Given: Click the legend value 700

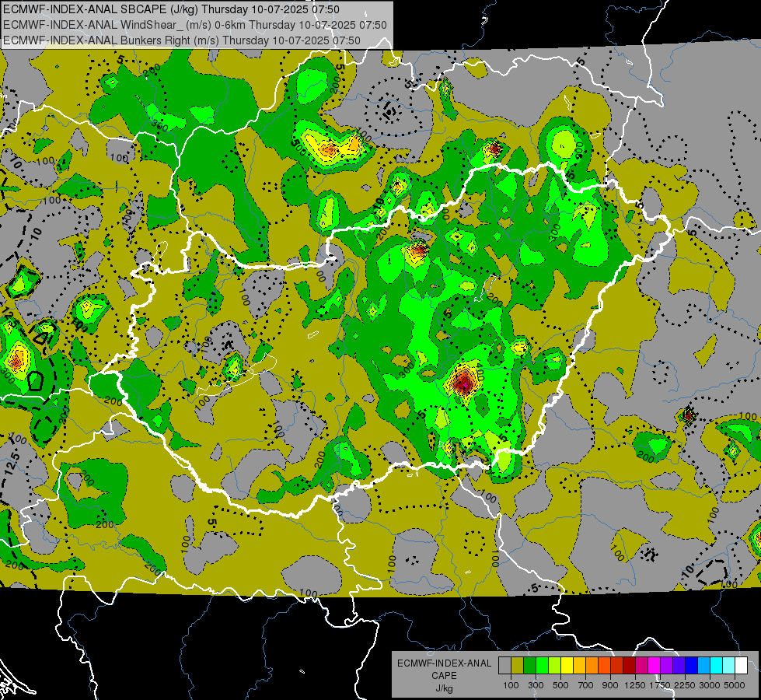Looking at the screenshot, I should (x=586, y=685).
